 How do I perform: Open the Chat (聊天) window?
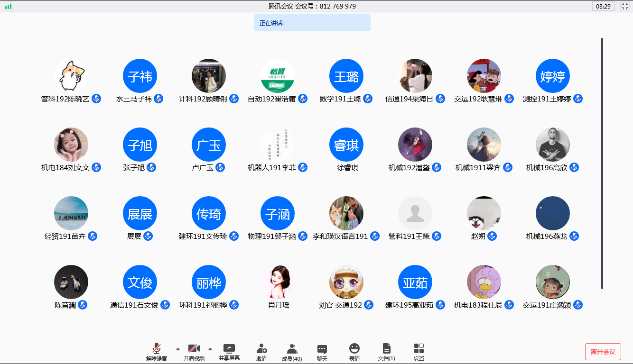click(322, 349)
